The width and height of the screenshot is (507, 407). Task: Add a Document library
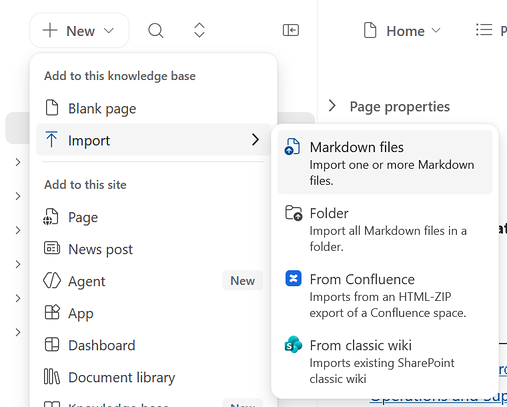point(154,377)
